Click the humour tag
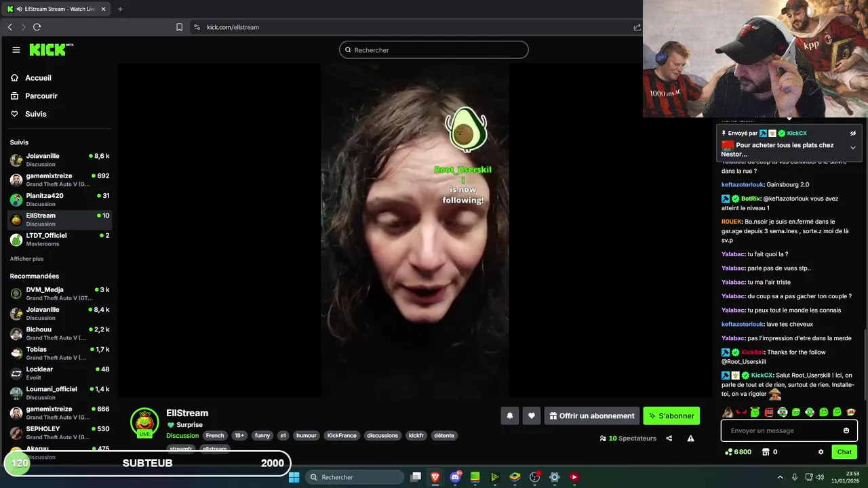 (x=307, y=436)
